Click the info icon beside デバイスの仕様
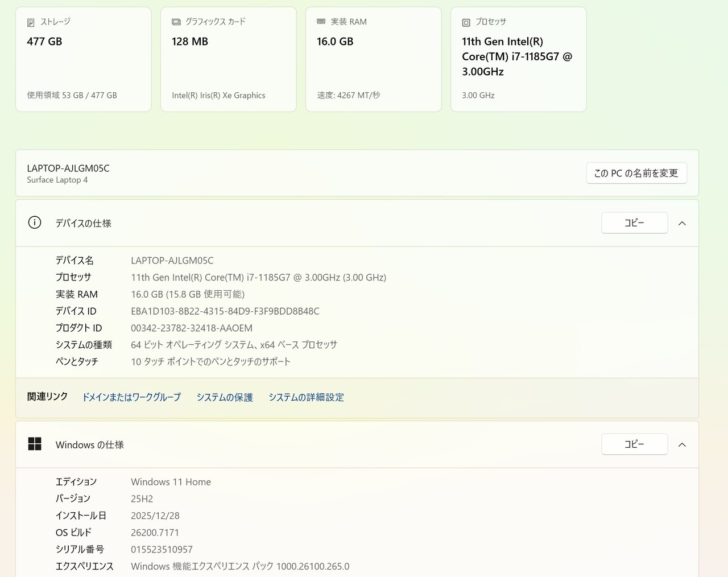 point(35,222)
